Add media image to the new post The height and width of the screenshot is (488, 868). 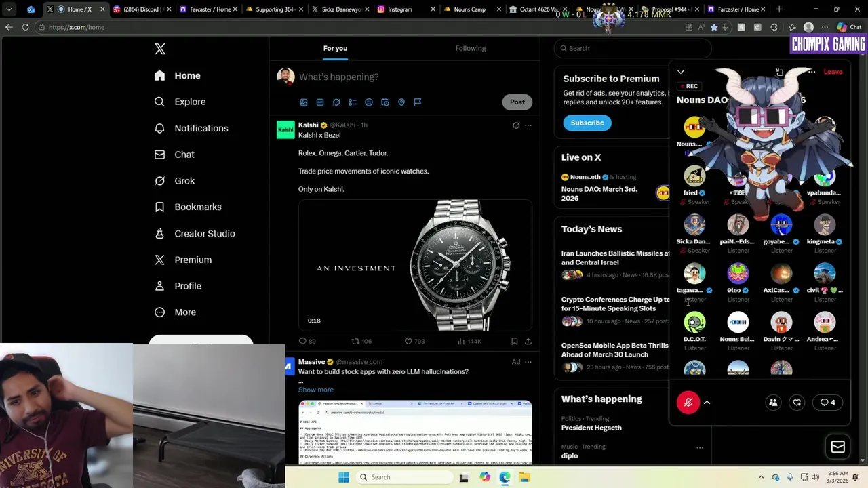(304, 102)
